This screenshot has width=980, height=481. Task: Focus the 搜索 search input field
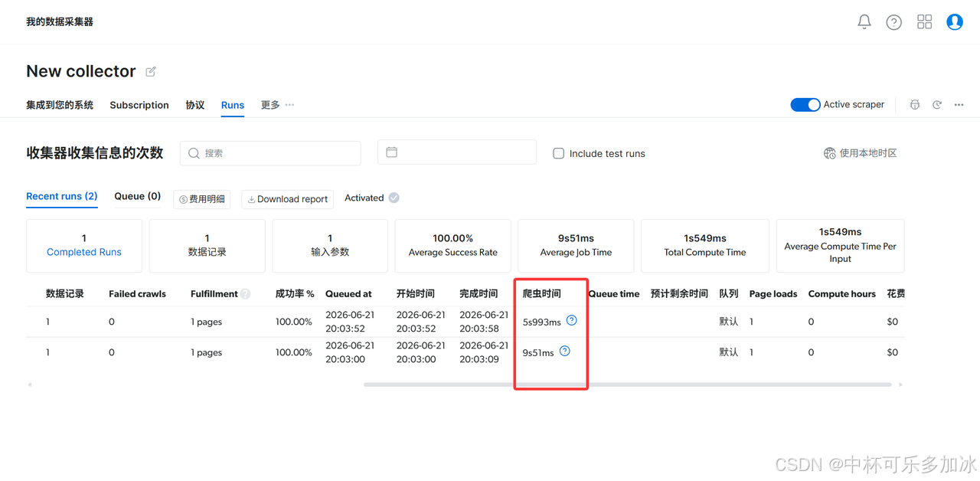[270, 153]
